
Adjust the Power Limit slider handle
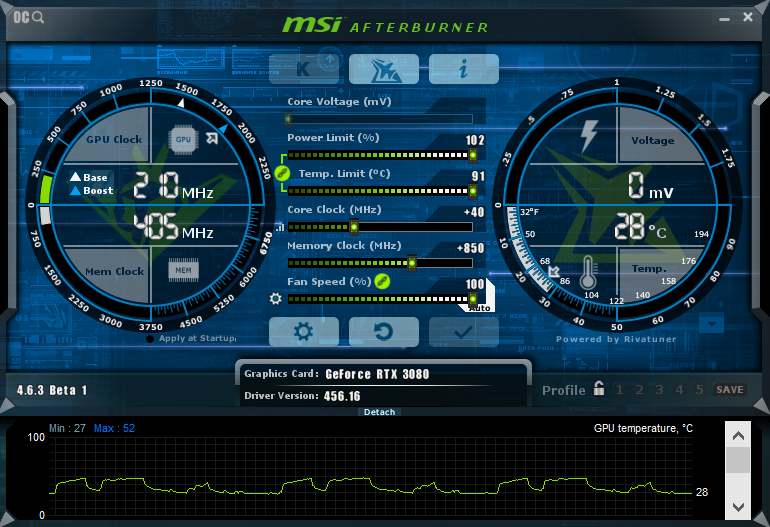pyautogui.click(x=472, y=155)
